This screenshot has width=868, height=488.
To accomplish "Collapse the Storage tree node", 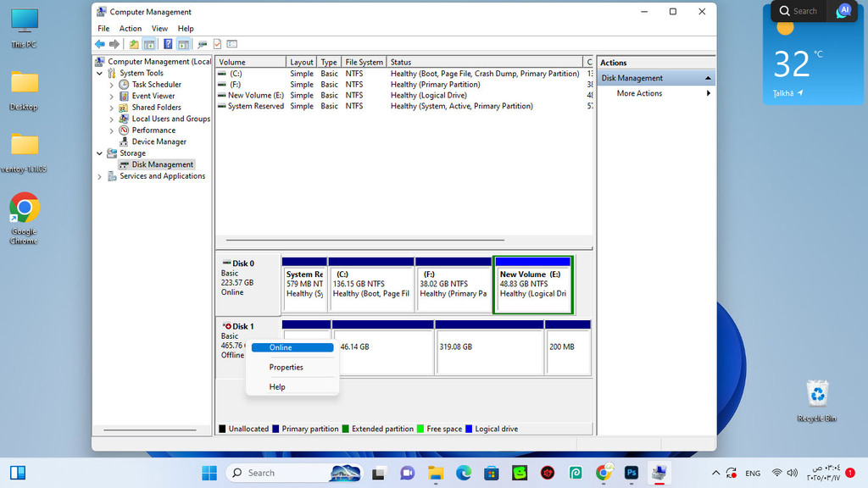I will pyautogui.click(x=100, y=153).
